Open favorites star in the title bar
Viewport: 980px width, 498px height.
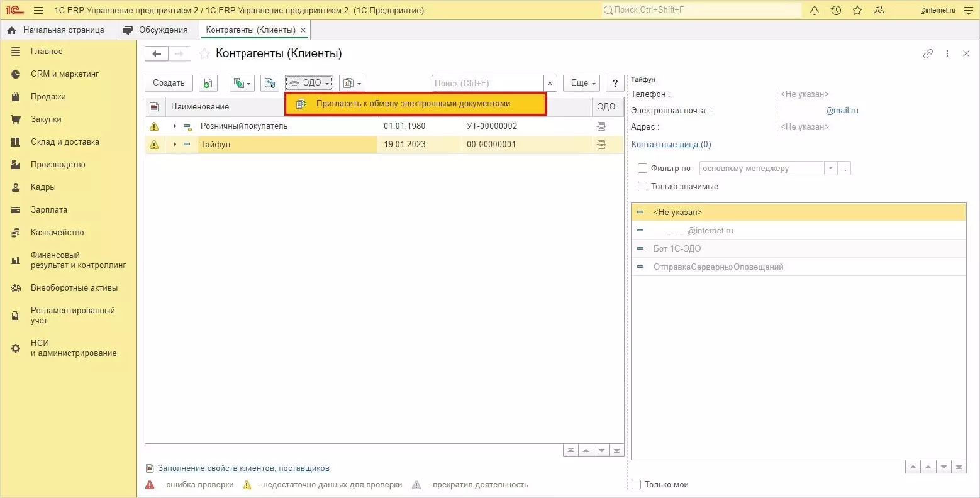click(x=857, y=10)
